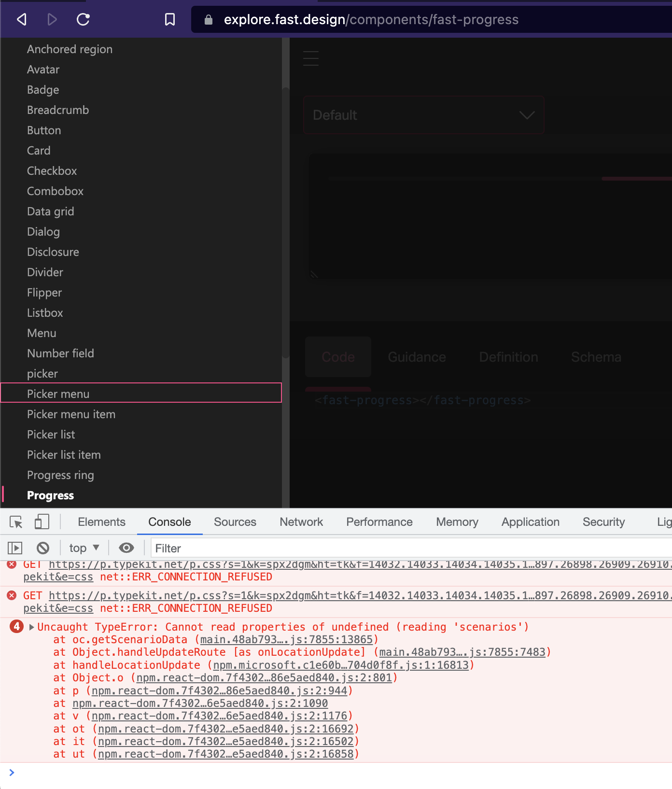Image resolution: width=672 pixels, height=789 pixels.
Task: Open the getScenarioData main.48ab793 js:7855:13865 link
Action: point(286,639)
